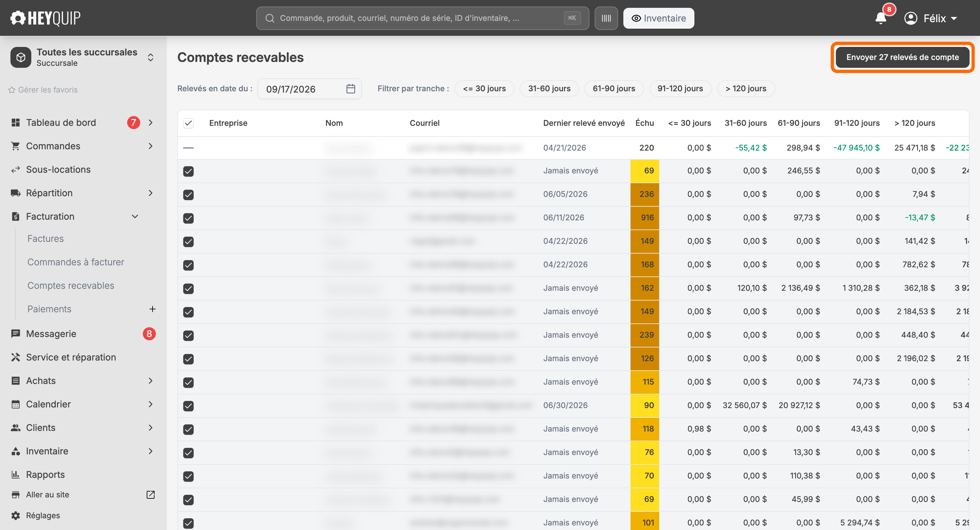Click the Calendrier icon in sidebar
Screen dimensions: 980x530
pos(16,404)
